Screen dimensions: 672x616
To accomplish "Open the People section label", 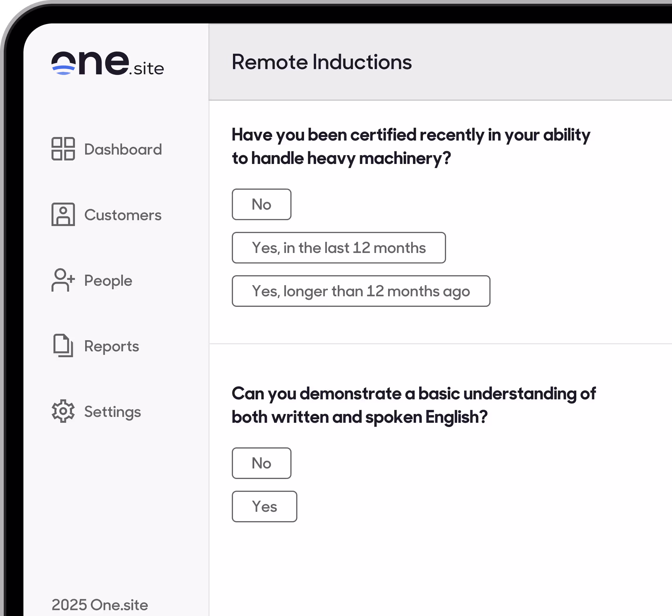I will [x=108, y=281].
